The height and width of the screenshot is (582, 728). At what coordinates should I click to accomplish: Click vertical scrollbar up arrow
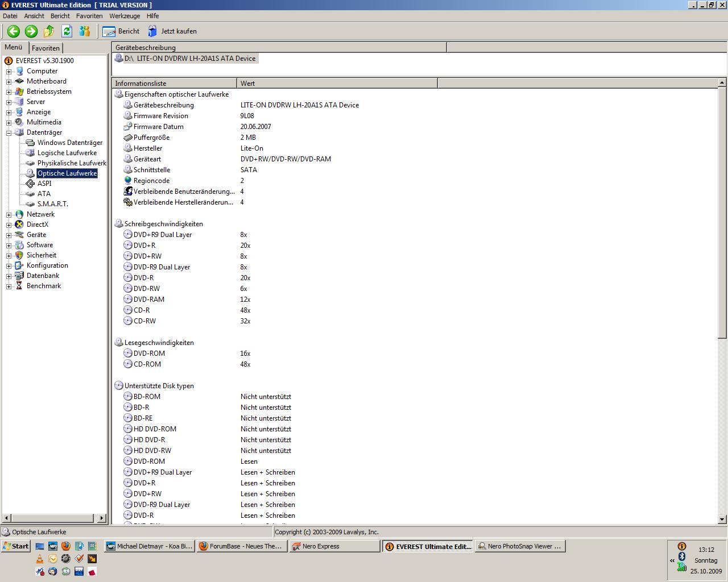pos(722,83)
